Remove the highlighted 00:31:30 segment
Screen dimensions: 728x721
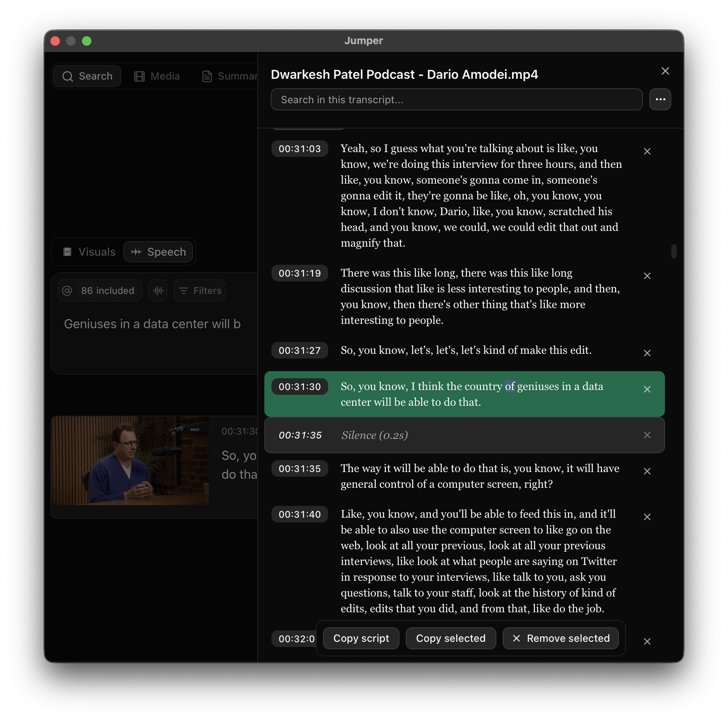click(647, 389)
